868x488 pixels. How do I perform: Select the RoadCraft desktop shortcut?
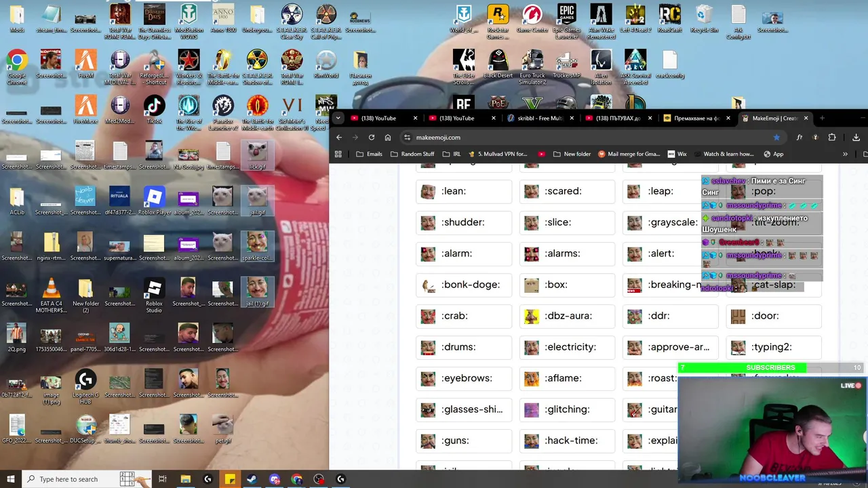[669, 18]
